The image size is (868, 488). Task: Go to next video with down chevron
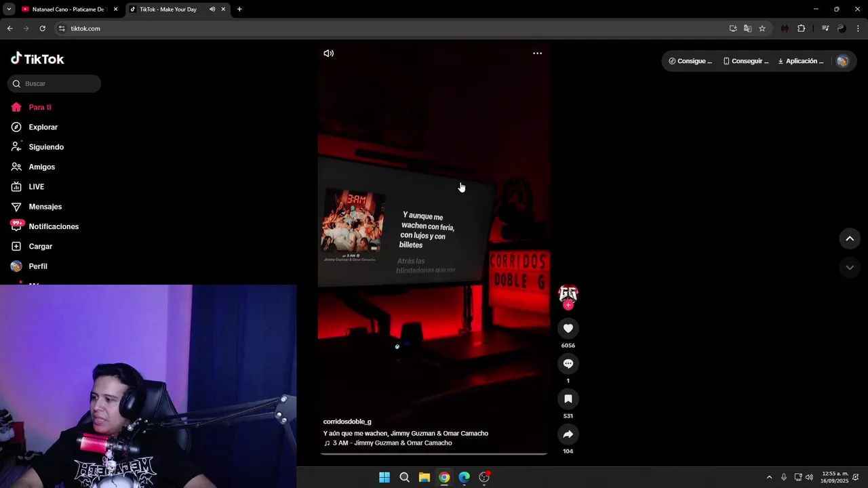[850, 268]
